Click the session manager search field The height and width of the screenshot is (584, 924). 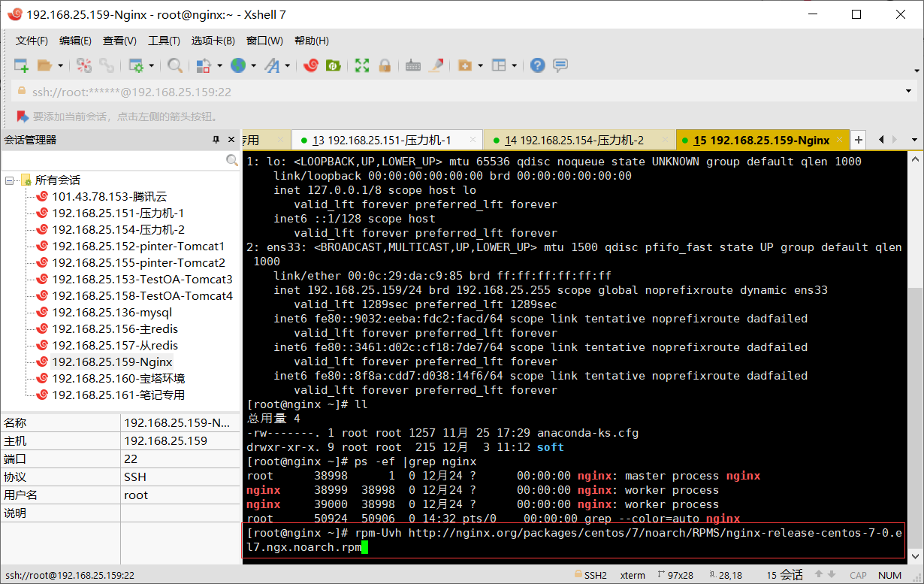(x=113, y=160)
